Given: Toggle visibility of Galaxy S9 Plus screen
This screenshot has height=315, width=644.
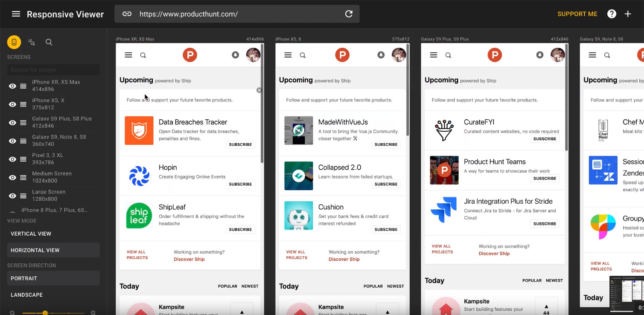Looking at the screenshot, I should [12, 123].
